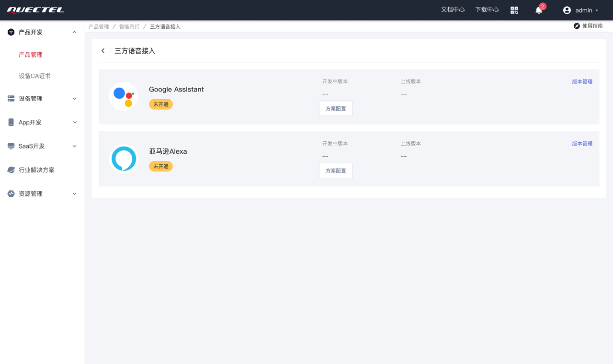Click the Google Assistant logo

point(124,96)
